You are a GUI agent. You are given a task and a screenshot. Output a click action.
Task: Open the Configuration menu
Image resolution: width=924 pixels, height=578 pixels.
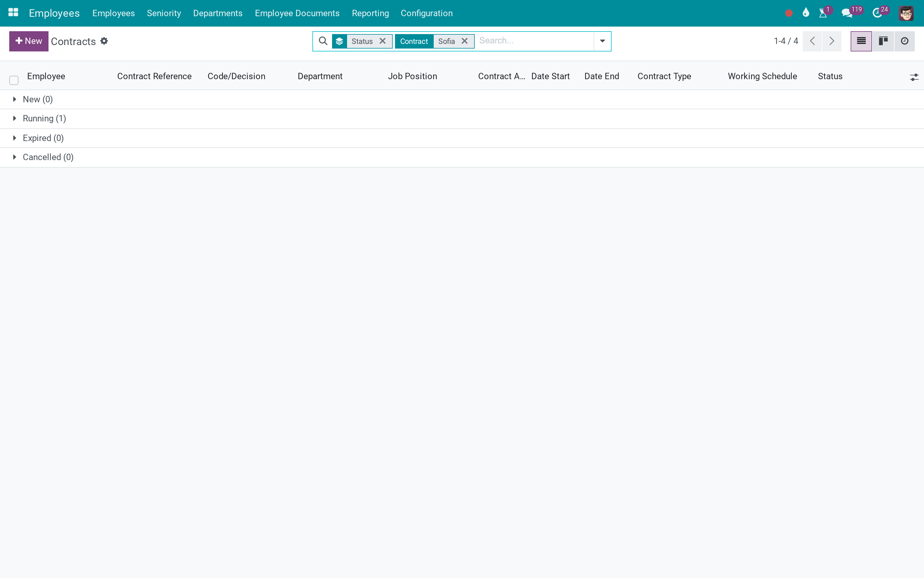[x=426, y=13]
